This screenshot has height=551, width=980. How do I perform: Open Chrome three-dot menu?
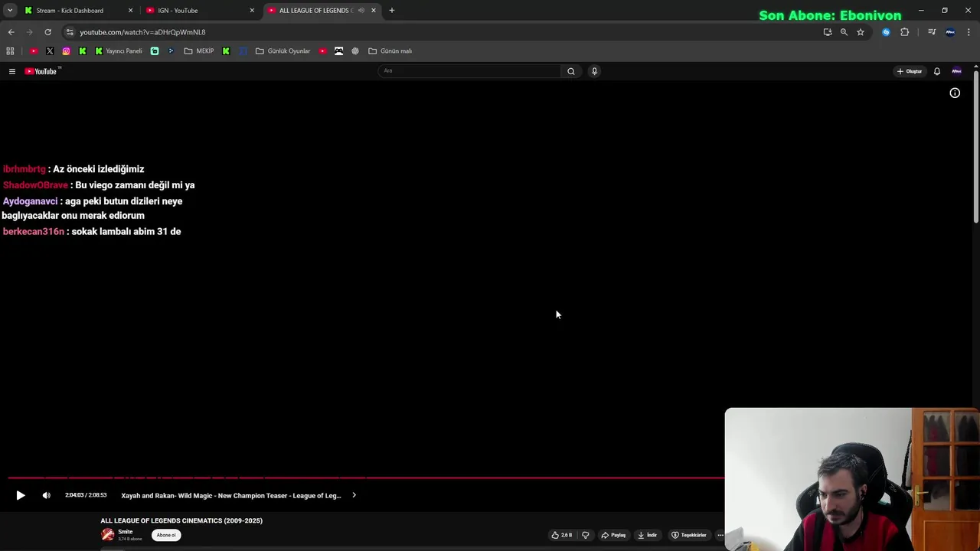coord(969,32)
